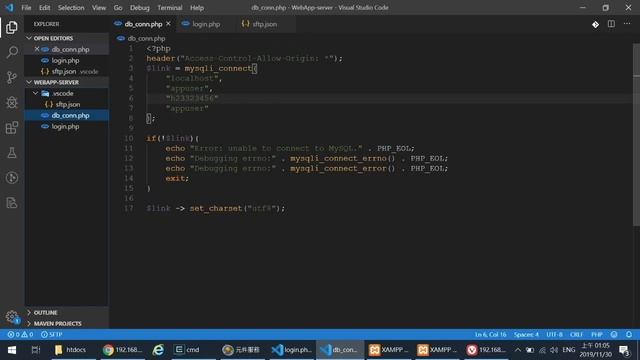Open the Terminal menu
The image size is (640, 360).
coord(170,7)
